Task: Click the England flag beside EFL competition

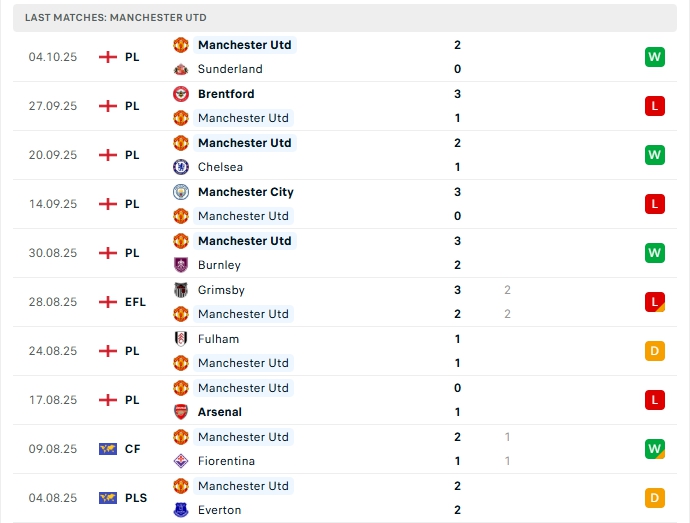Action: coord(108,302)
